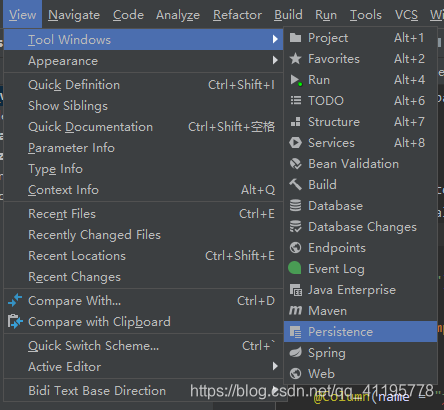Click the Favorites star icon
Screen dimensions: 444x410
[x=295, y=59]
